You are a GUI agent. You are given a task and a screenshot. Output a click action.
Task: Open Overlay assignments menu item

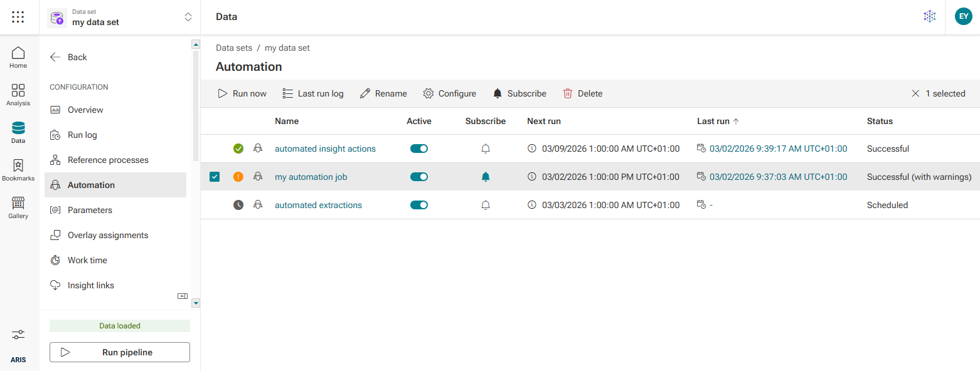[115, 235]
